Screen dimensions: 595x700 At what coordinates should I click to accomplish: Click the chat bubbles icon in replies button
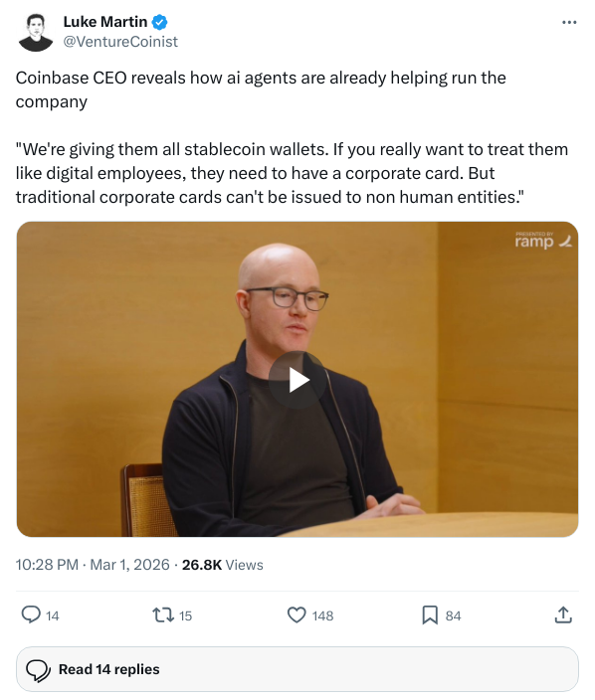[x=38, y=670]
